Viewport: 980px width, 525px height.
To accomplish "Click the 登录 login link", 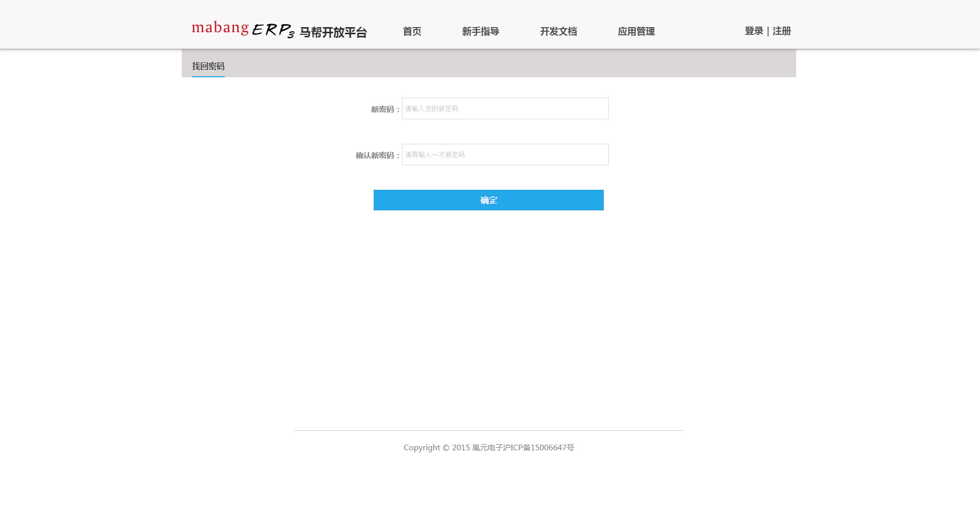I will pyautogui.click(x=754, y=31).
